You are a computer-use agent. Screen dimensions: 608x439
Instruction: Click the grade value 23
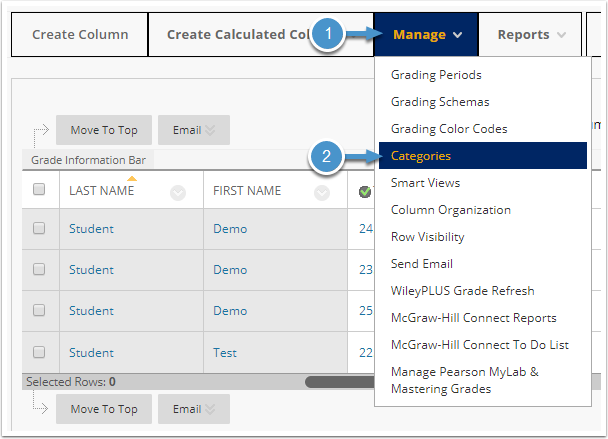pos(366,270)
